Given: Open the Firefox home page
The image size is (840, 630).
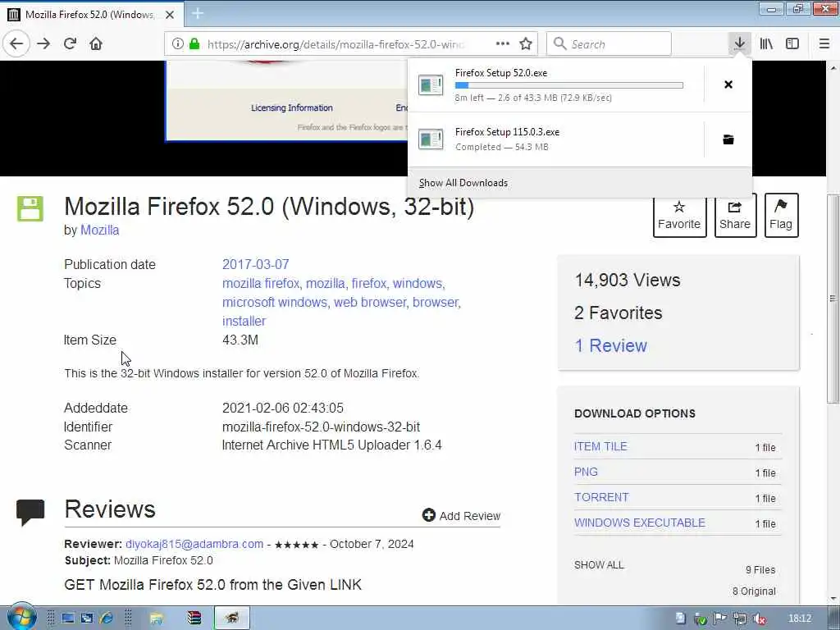Looking at the screenshot, I should coord(96,43).
